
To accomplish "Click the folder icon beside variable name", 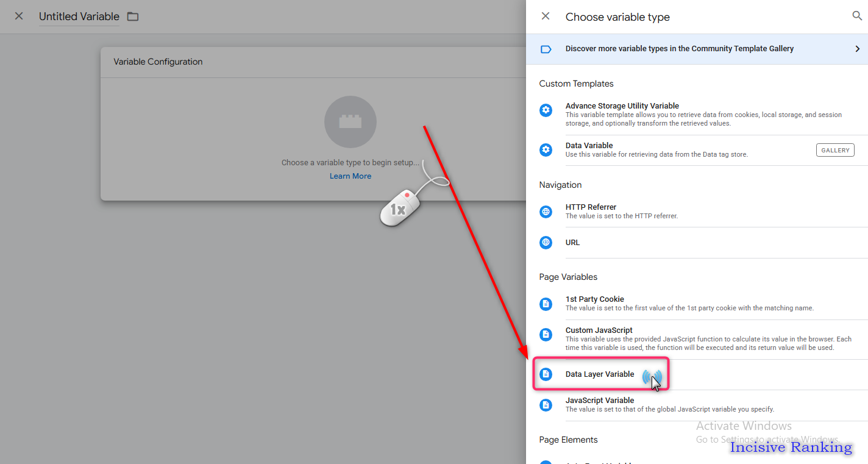I will tap(133, 16).
